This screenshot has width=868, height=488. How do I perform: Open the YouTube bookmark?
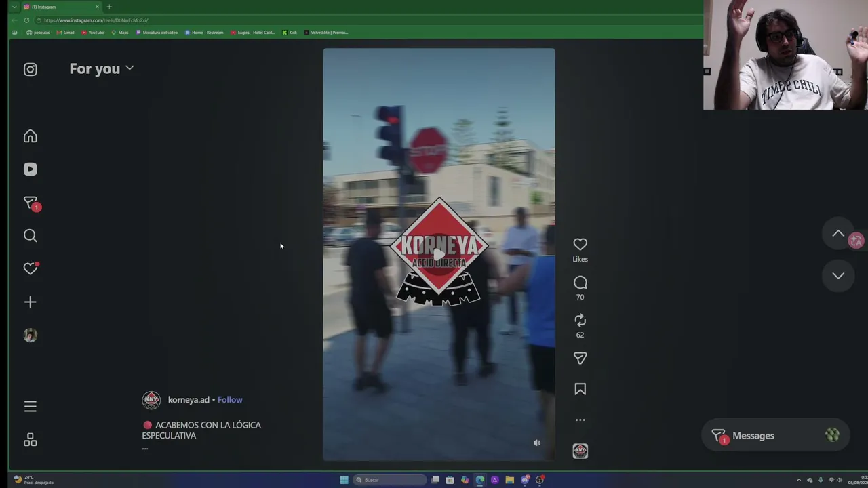(93, 33)
